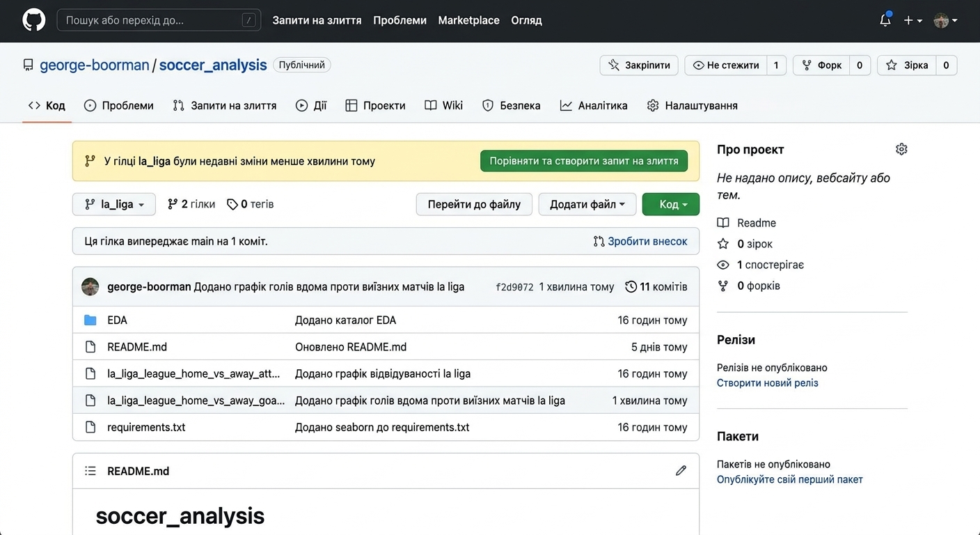Viewport: 980px width, 535px height.
Task: Open the GitHub home logo
Action: 33,20
